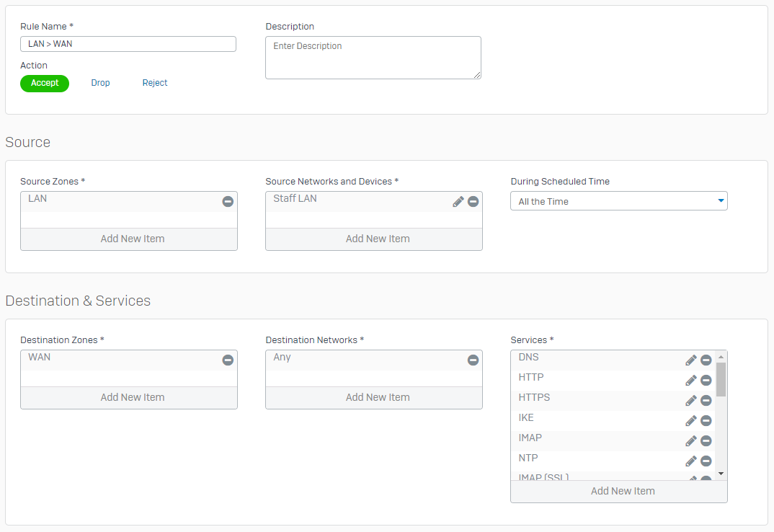Click the Rule Name input field

pos(128,44)
